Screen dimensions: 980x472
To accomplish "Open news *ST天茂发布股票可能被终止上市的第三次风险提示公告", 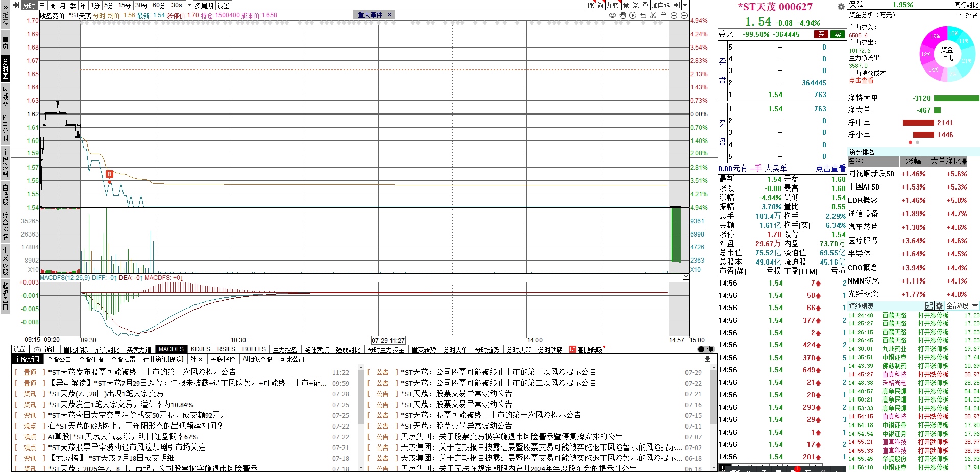I will click(x=142, y=372).
